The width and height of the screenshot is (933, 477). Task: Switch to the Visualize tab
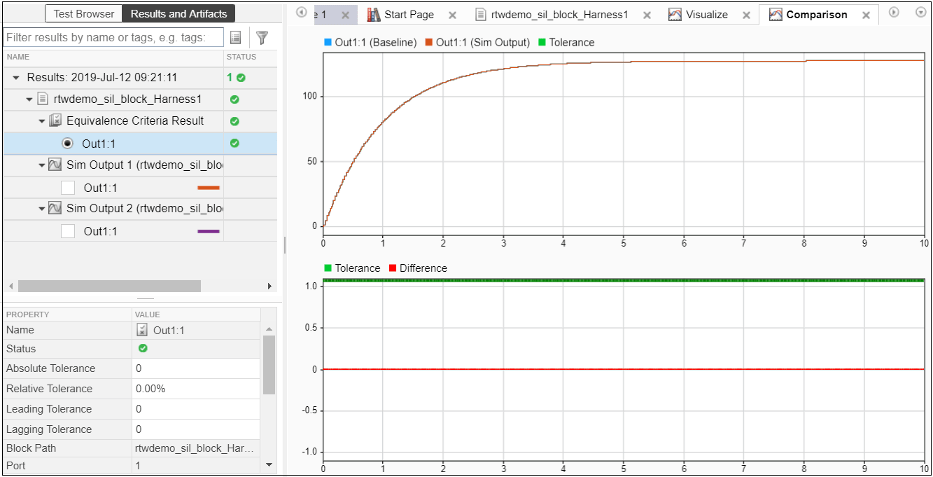(706, 14)
